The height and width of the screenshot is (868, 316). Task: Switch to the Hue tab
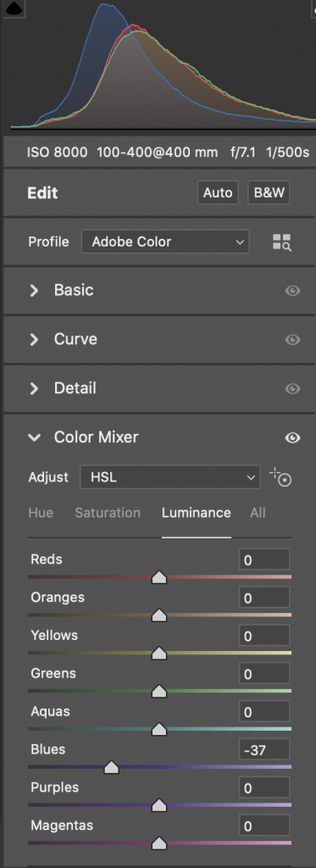[x=41, y=513]
